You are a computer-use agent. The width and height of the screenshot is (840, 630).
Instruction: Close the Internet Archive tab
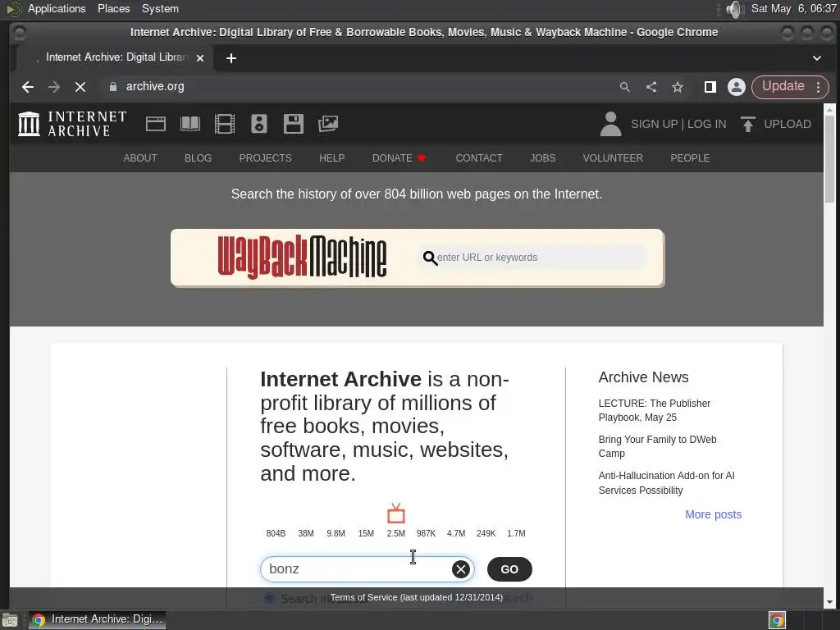(200, 58)
